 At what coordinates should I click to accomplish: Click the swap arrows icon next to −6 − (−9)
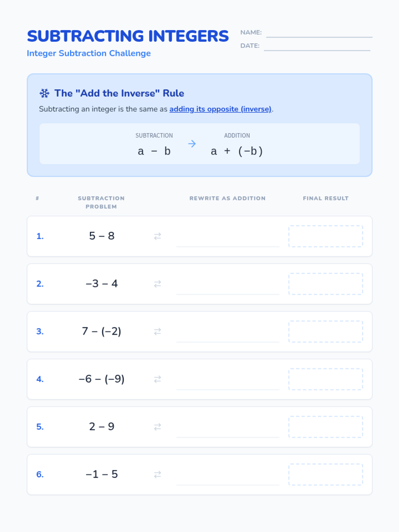pos(158,379)
